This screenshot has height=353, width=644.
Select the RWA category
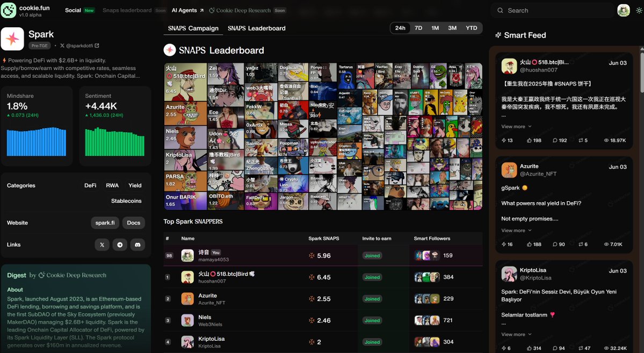coord(112,186)
